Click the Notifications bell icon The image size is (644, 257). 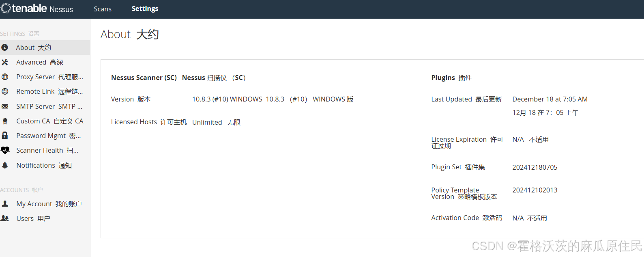coord(5,165)
